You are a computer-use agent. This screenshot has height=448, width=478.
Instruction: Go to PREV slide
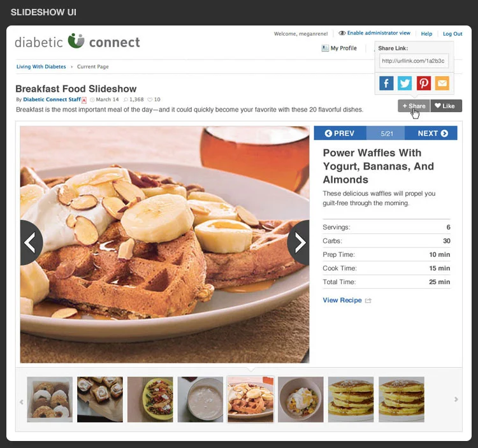coord(340,133)
